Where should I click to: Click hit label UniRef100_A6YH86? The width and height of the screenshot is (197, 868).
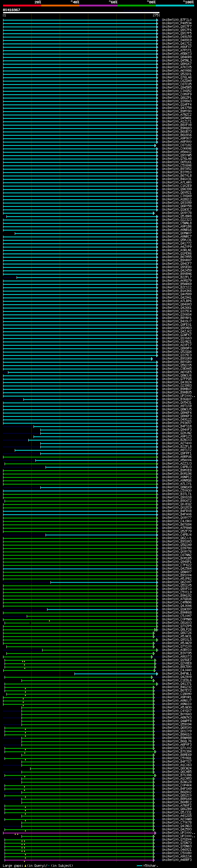[x=176, y=71]
